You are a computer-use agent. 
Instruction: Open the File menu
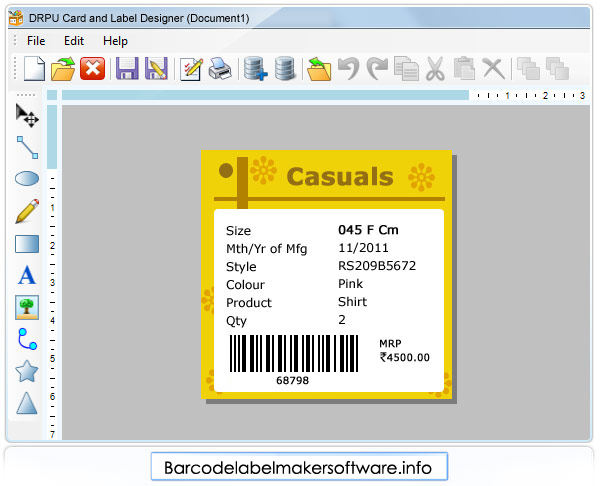pyautogui.click(x=36, y=41)
